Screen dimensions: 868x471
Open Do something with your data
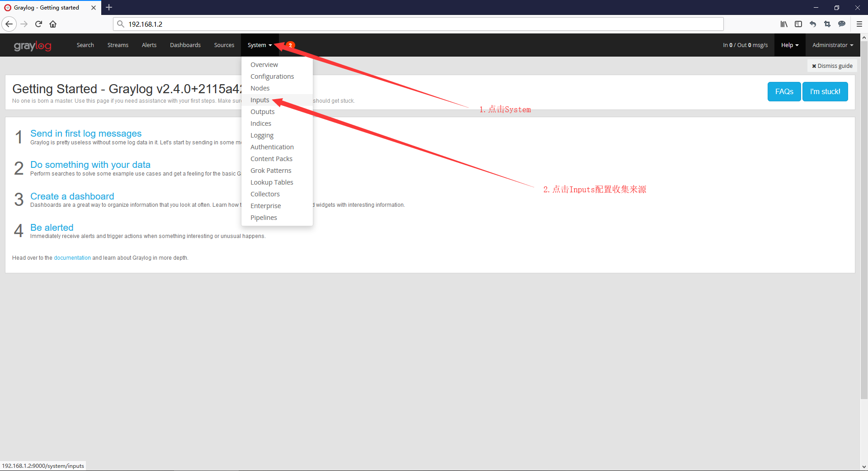pos(90,165)
